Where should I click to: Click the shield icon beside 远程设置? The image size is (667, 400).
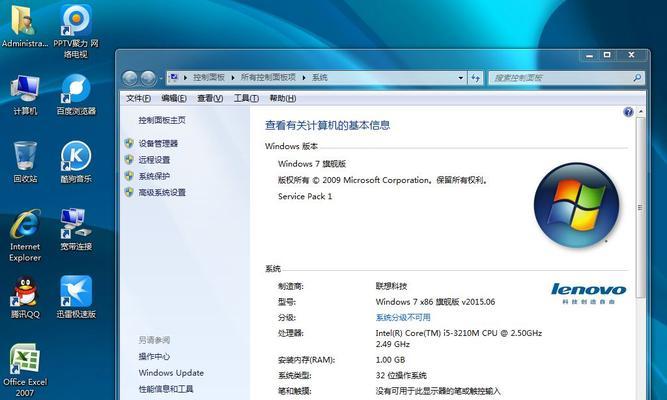[x=129, y=160]
